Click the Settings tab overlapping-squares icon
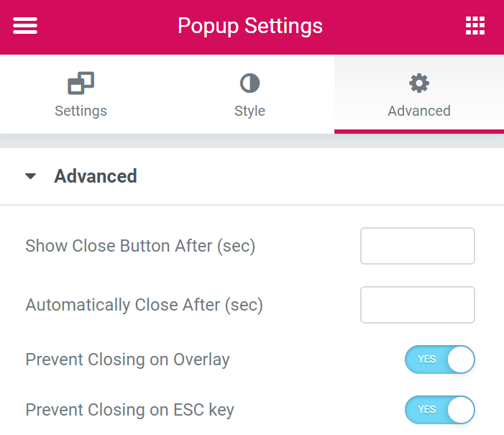504x435 pixels. click(x=81, y=83)
